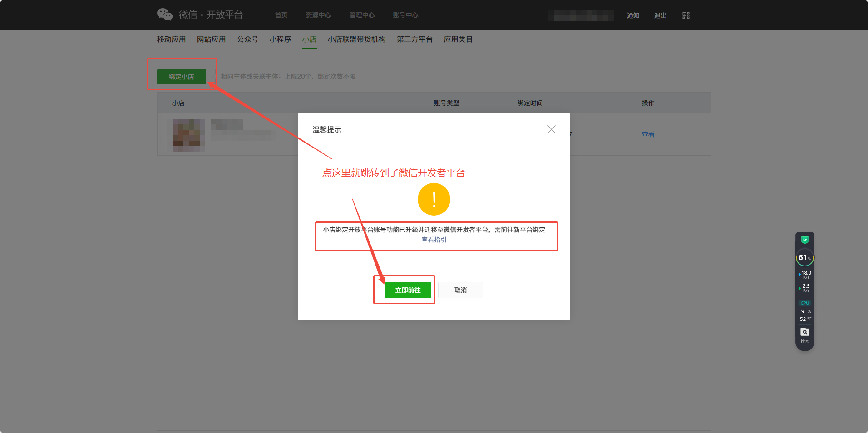The image size is (868, 433).
Task: Click the 2.3 K/s download speed reading
Action: (x=805, y=288)
